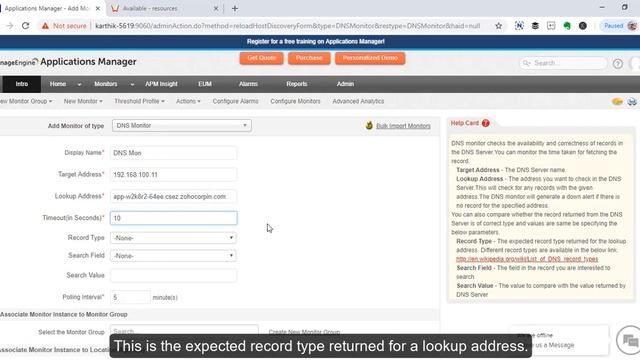Open the Reports tab
This screenshot has height=360, width=640.
coord(297,84)
